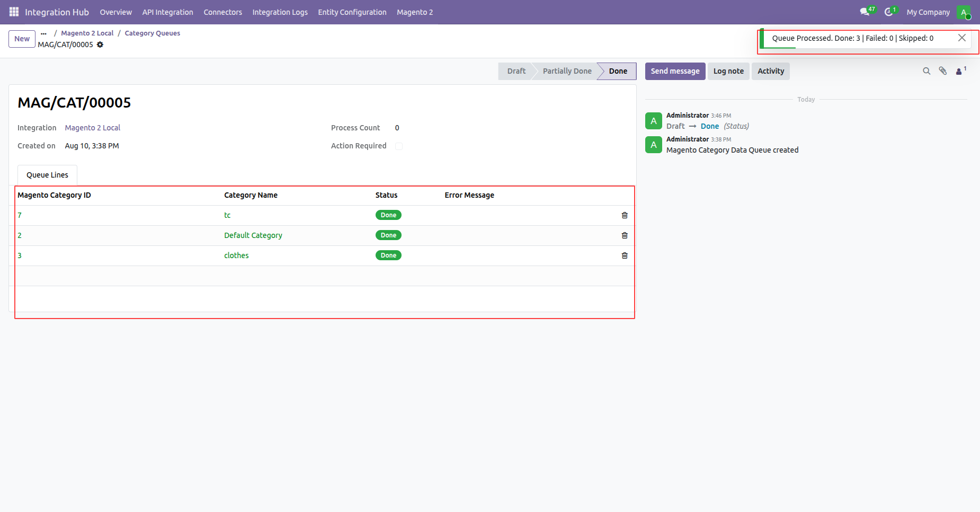Click the Process Count value 0
Viewport: 980px width, 512px height.
(397, 128)
